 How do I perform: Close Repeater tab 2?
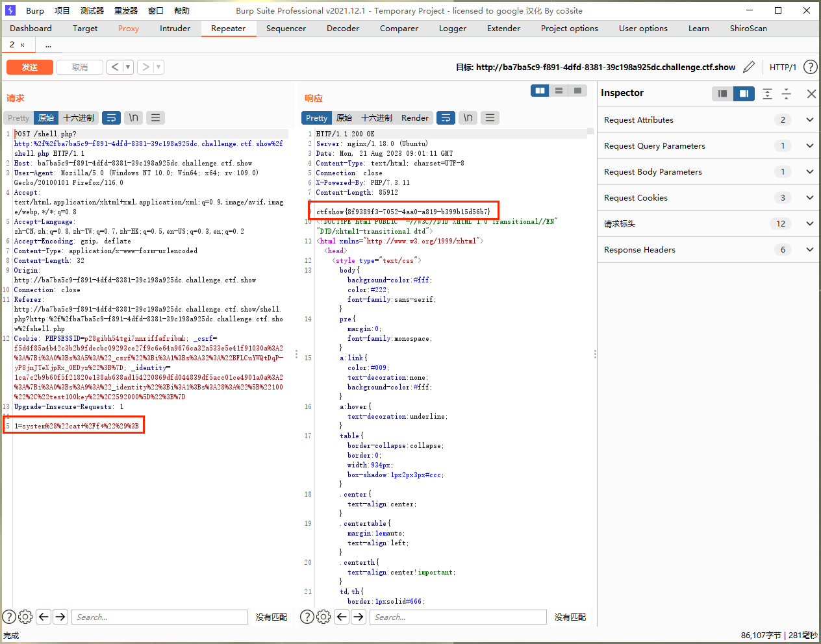pyautogui.click(x=23, y=45)
